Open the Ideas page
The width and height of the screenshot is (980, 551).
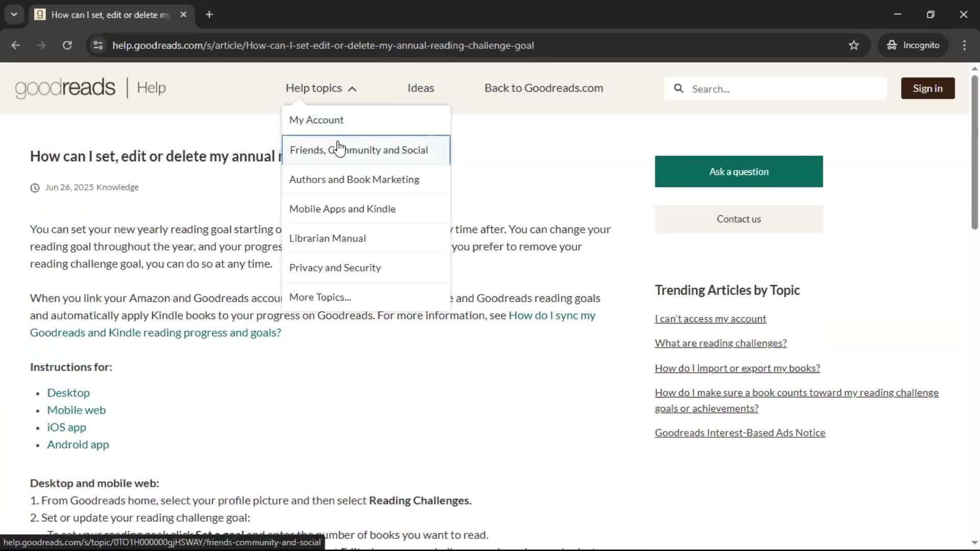(x=421, y=88)
